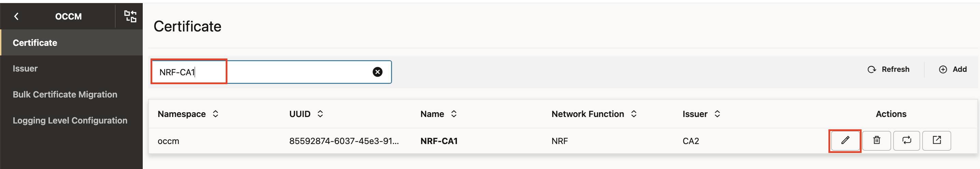980x169 pixels.
Task: Open certificate via external link icon
Action: point(936,140)
